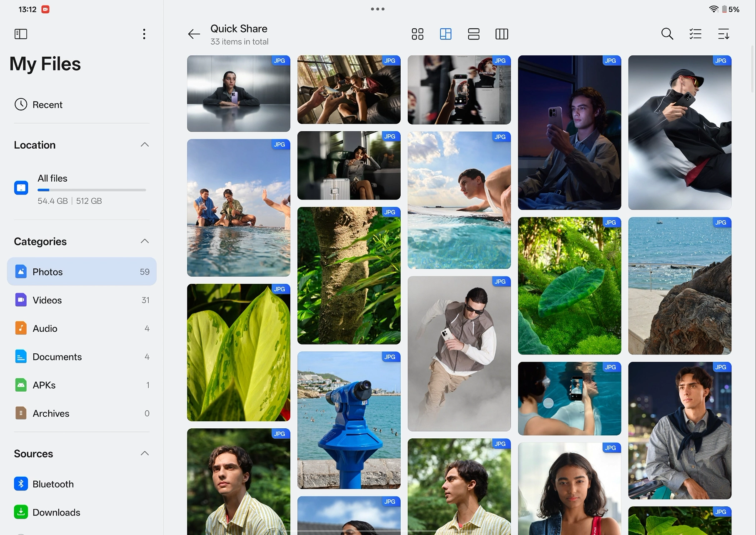The height and width of the screenshot is (535, 756).
Task: Click the Videos camera icon
Action: point(21,300)
